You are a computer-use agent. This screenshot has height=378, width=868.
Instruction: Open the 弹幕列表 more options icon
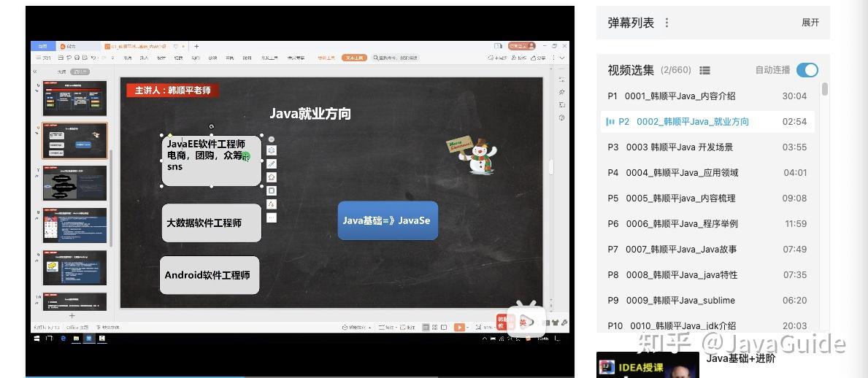667,23
